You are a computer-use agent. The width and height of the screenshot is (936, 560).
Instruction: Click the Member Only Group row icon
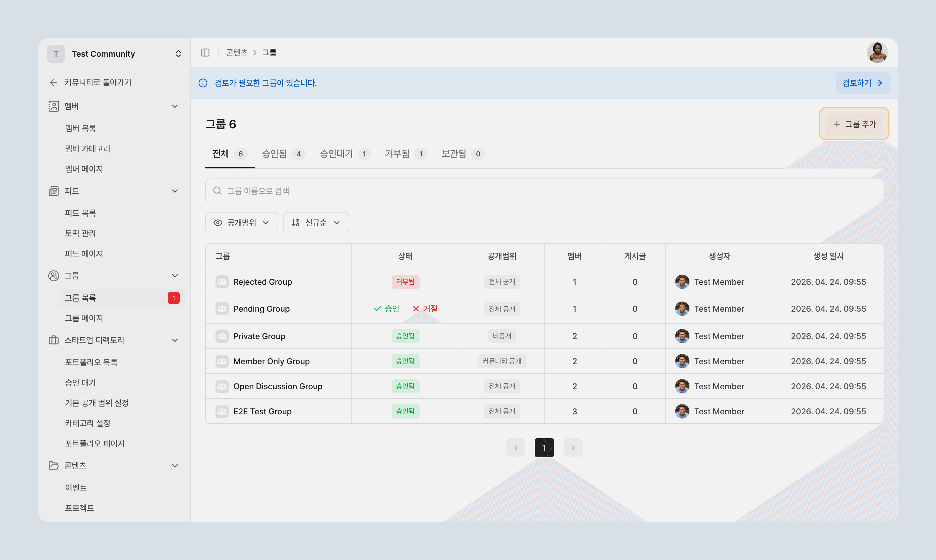coord(222,361)
